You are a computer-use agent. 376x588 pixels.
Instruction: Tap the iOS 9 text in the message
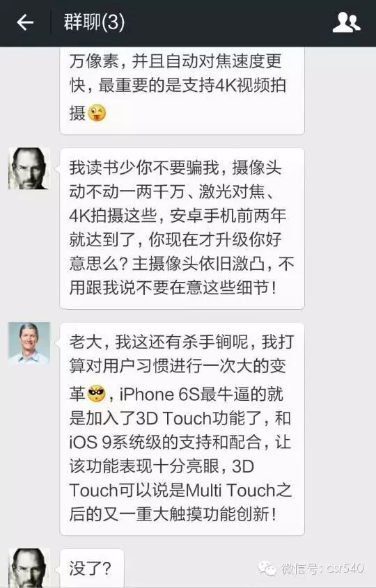(x=90, y=442)
